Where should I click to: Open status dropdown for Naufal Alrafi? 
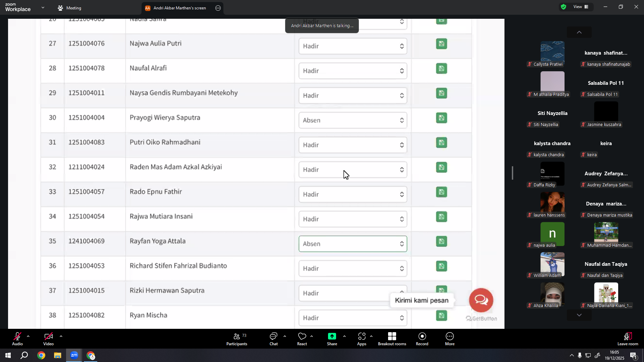(x=353, y=71)
